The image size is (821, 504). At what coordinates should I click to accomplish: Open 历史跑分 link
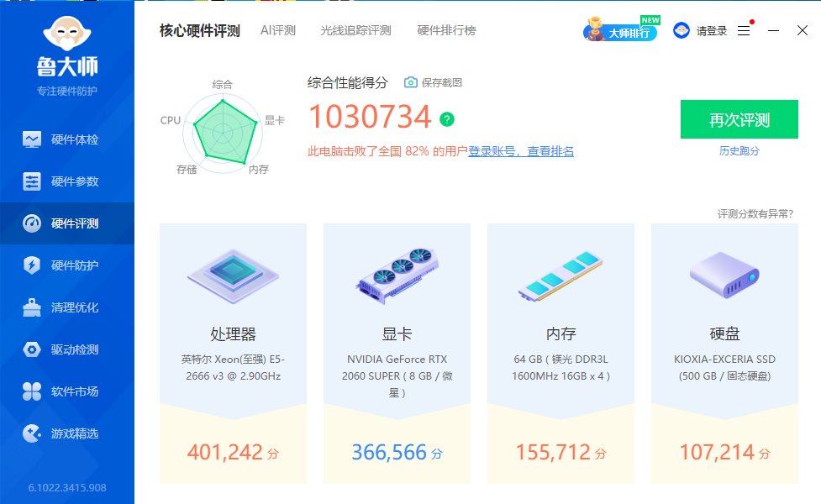739,150
